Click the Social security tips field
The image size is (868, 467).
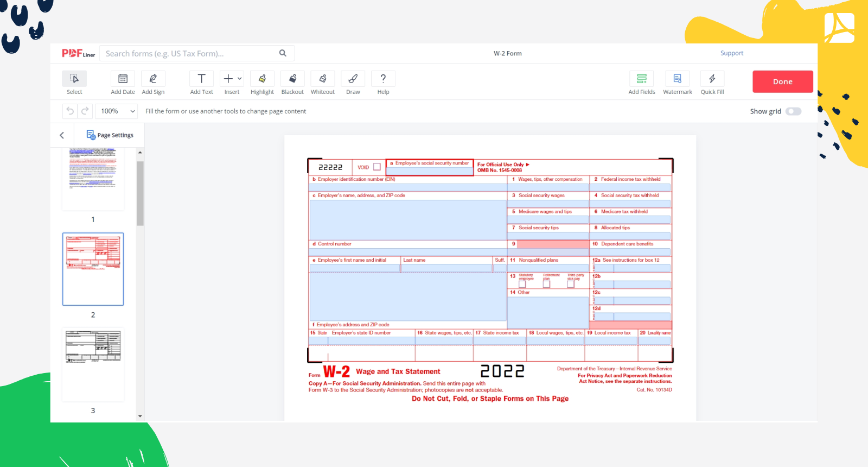click(x=548, y=236)
